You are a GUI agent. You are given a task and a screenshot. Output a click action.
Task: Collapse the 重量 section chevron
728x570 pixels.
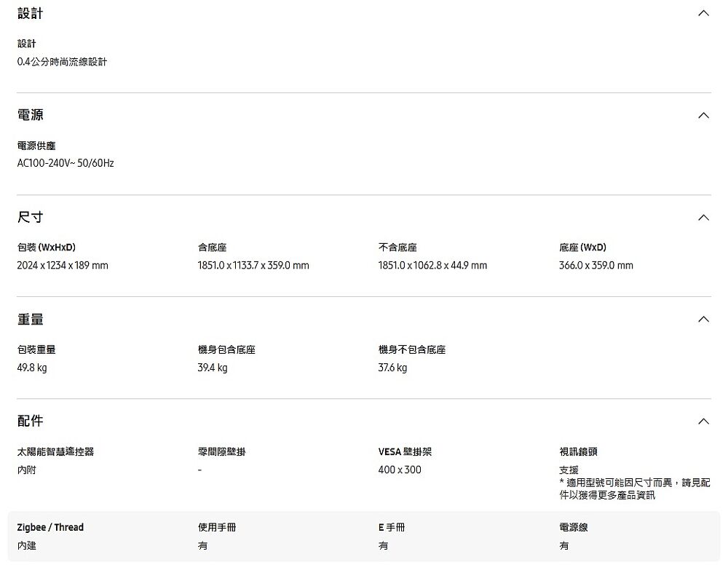tap(703, 319)
